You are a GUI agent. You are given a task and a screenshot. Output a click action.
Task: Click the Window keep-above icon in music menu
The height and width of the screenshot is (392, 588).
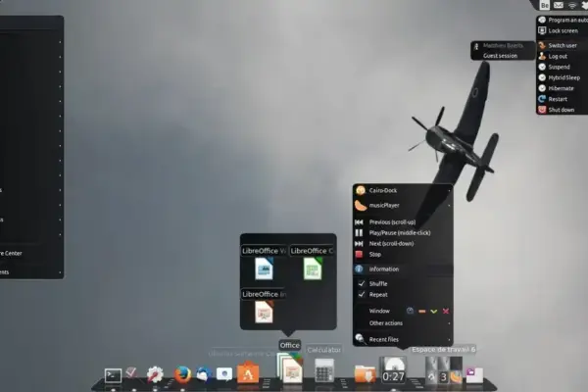(410, 311)
